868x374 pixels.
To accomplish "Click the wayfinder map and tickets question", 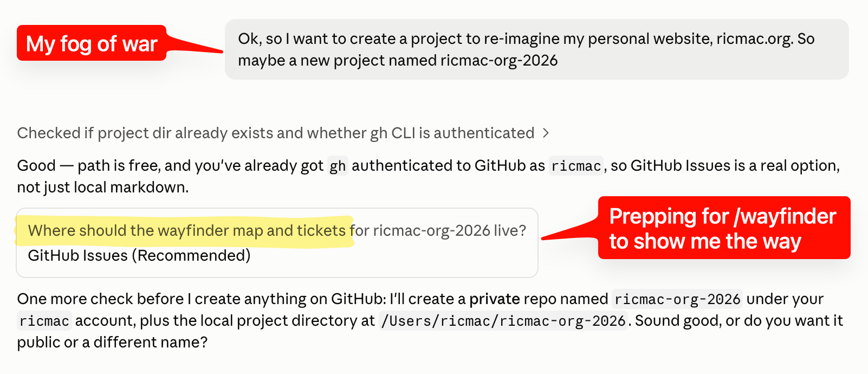I will (x=277, y=230).
